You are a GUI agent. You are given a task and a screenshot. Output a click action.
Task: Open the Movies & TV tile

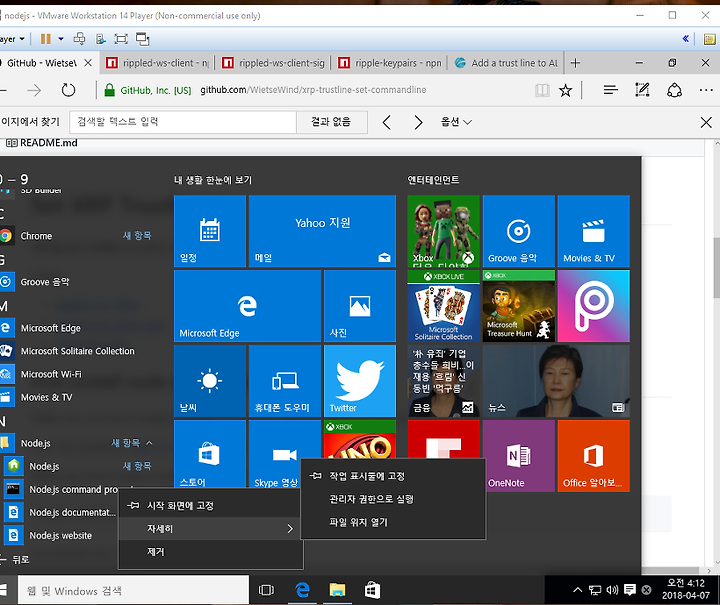click(593, 231)
